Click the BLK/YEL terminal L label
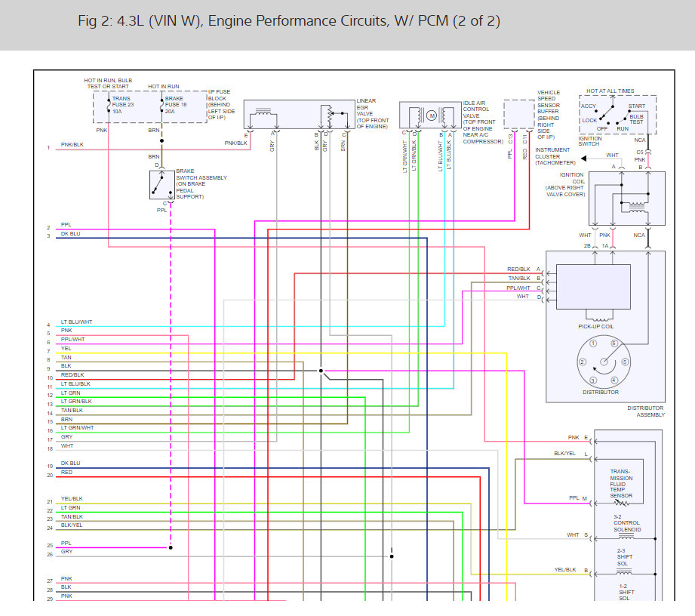The image size is (695, 616). coord(570,453)
